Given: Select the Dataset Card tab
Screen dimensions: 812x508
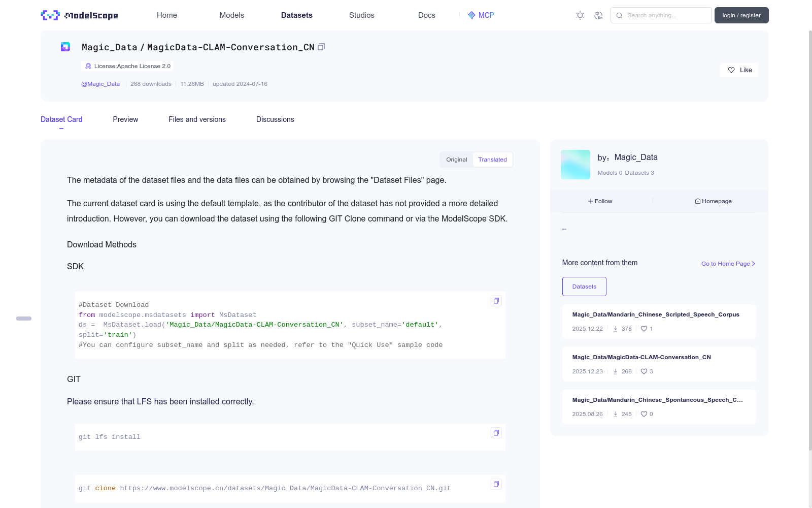Looking at the screenshot, I should 61,119.
